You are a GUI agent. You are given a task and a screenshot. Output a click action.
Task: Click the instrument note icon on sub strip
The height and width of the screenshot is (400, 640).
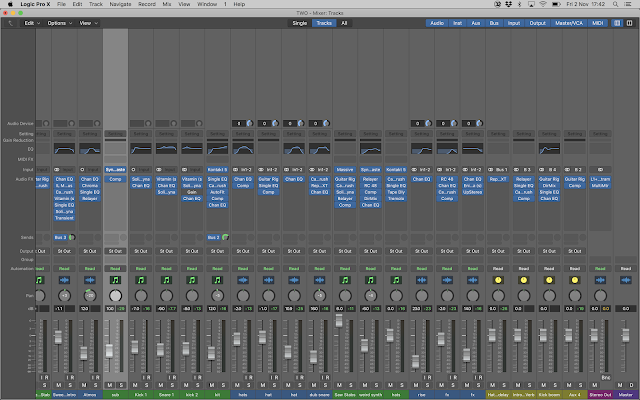[116, 280]
